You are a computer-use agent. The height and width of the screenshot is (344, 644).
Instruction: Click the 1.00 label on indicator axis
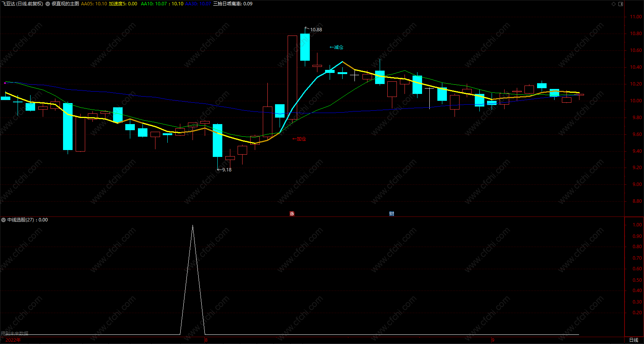tap(637, 225)
